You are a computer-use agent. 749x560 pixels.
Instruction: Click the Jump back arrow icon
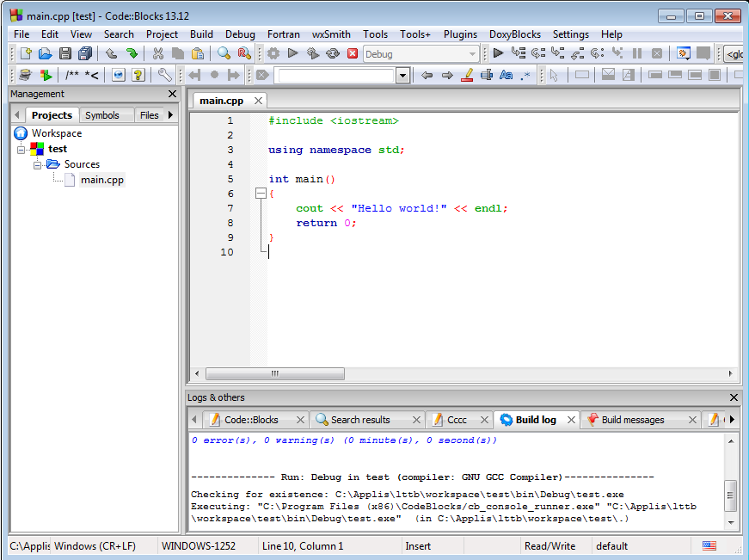(x=427, y=75)
